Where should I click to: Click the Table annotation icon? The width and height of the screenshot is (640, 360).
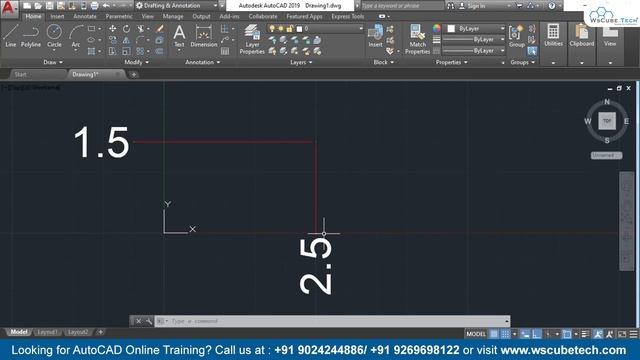(x=225, y=51)
